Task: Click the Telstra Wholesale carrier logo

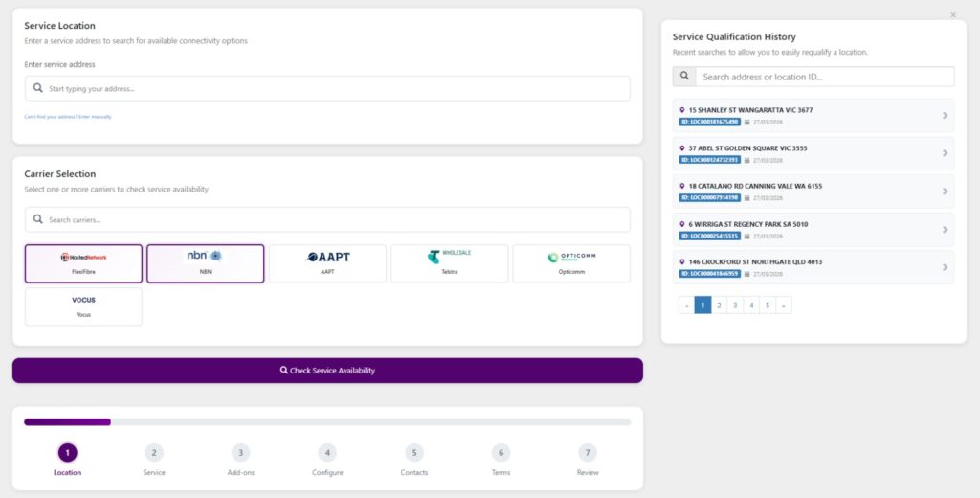Action: (449, 257)
